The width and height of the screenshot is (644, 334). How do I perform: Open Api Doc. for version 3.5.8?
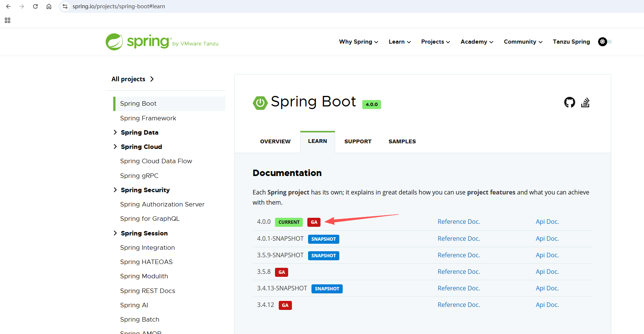point(547,272)
